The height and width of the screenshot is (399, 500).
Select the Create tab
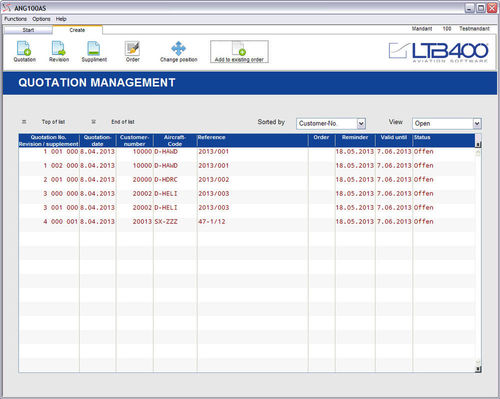77,30
